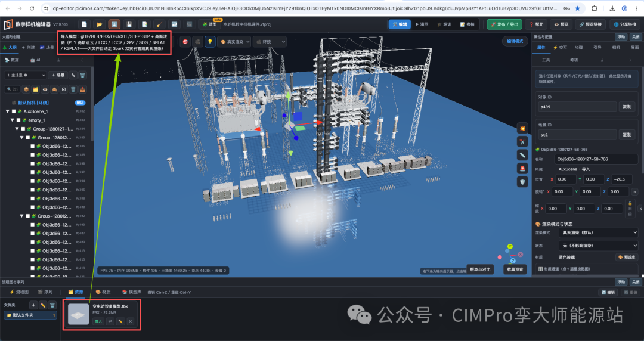
Task: Click the eye icon in the outline toolbar
Action: (x=45, y=89)
